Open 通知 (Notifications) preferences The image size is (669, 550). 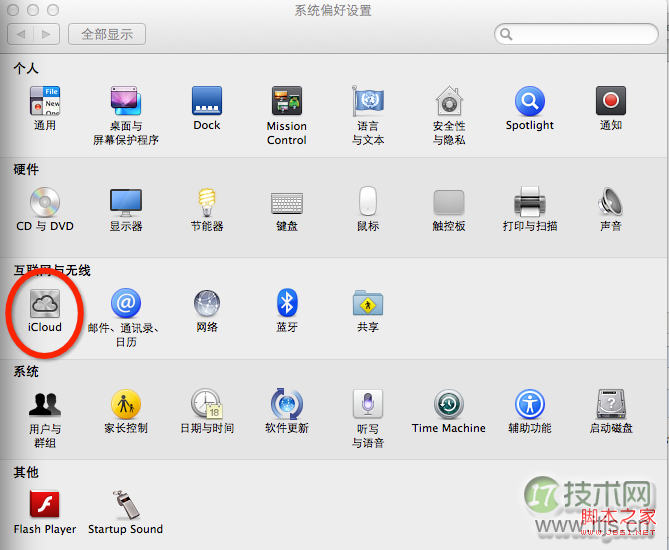coord(611,101)
